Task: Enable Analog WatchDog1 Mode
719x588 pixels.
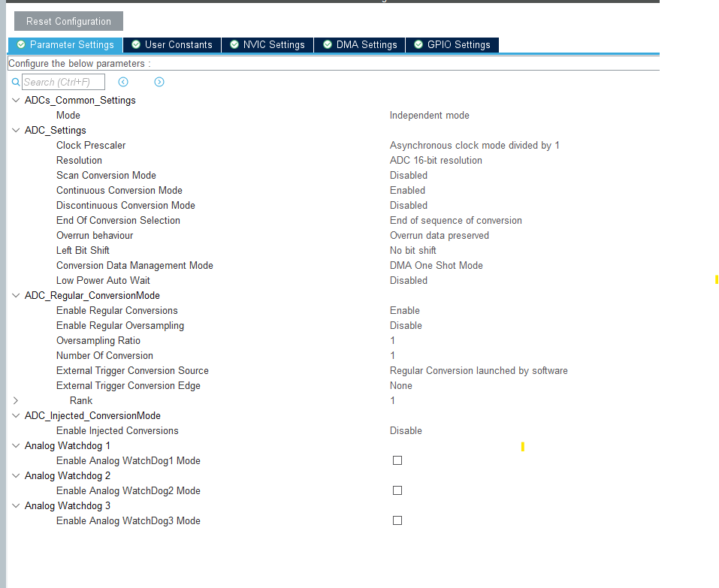Action: point(397,460)
